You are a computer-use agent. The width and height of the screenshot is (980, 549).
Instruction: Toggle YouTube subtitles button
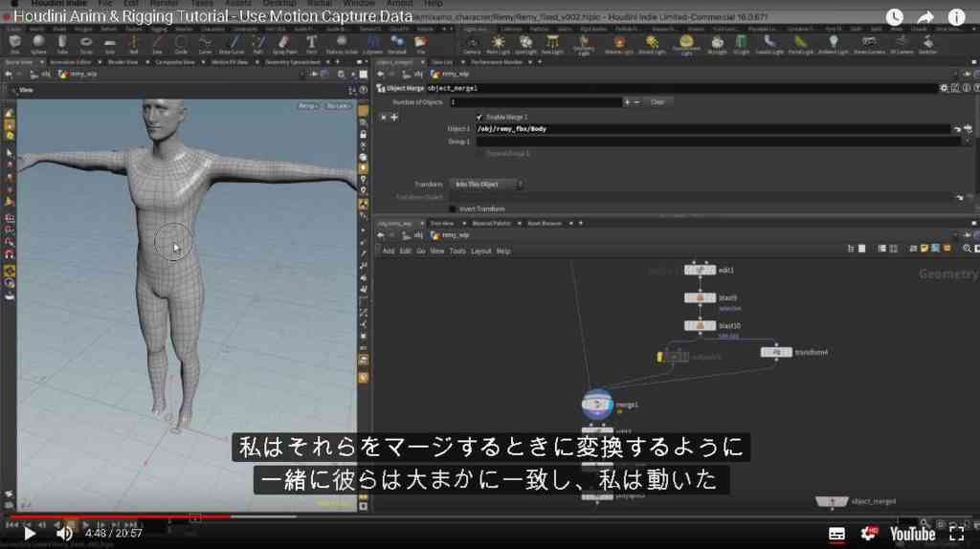836,534
